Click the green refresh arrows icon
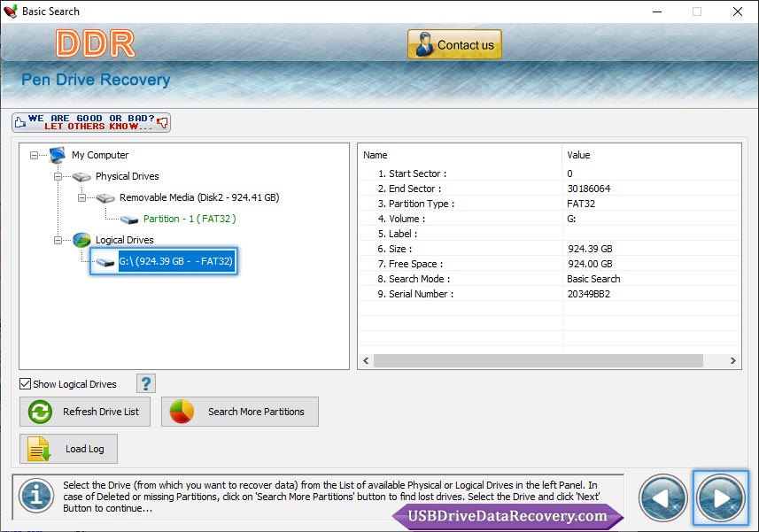 [x=40, y=412]
